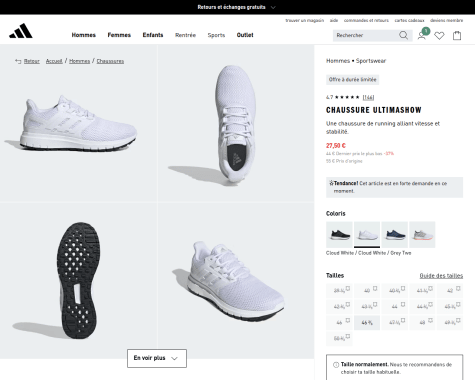
Task: Click the aide link
Action: [x=334, y=20]
